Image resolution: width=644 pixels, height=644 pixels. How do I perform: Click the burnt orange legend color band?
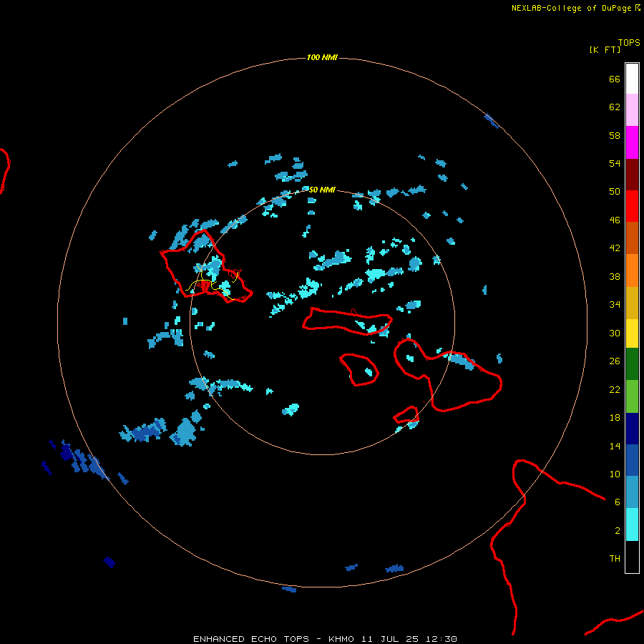(x=632, y=238)
